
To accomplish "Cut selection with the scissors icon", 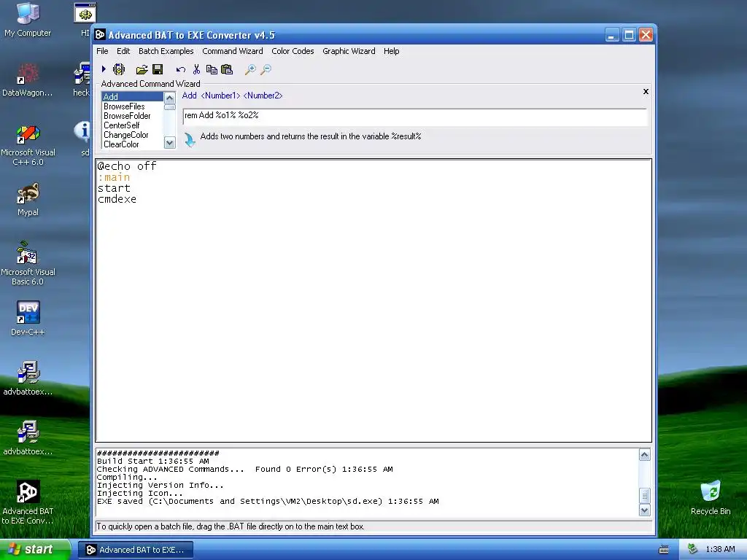I will click(196, 69).
